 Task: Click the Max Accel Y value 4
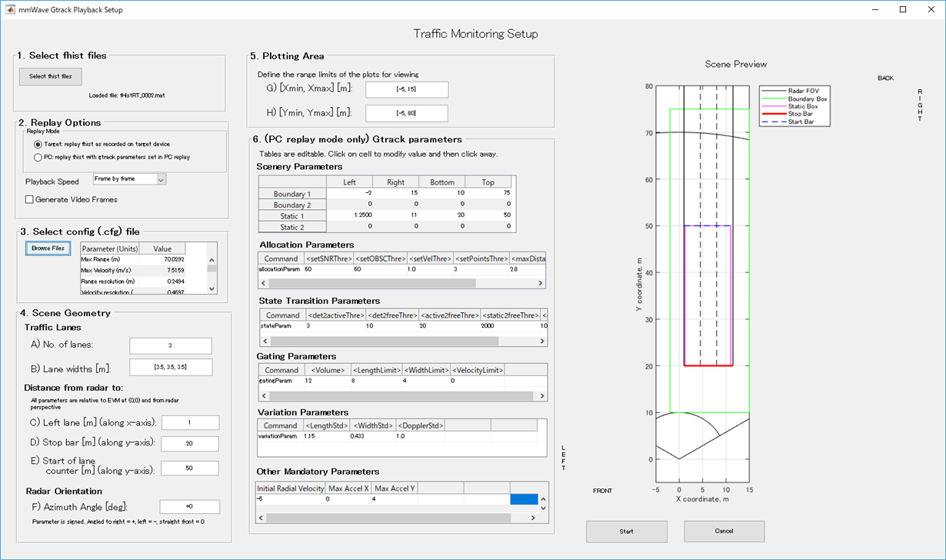pyautogui.click(x=394, y=498)
